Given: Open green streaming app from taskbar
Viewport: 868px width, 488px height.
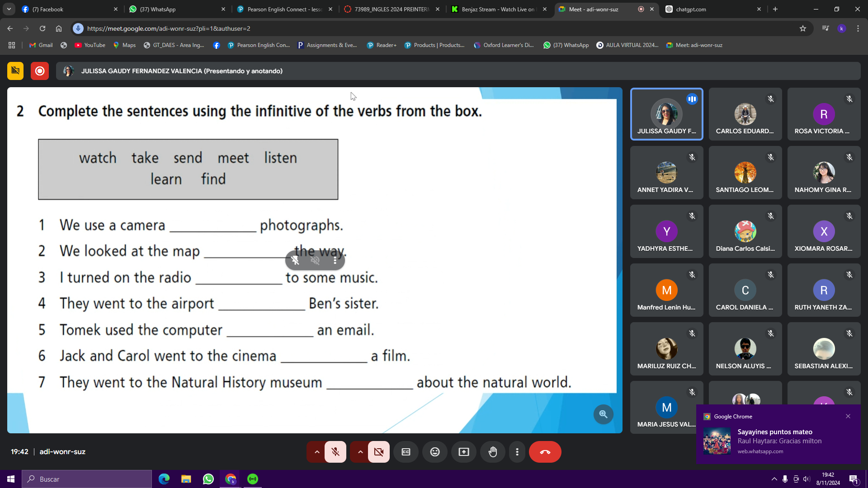Looking at the screenshot, I should 253,479.
